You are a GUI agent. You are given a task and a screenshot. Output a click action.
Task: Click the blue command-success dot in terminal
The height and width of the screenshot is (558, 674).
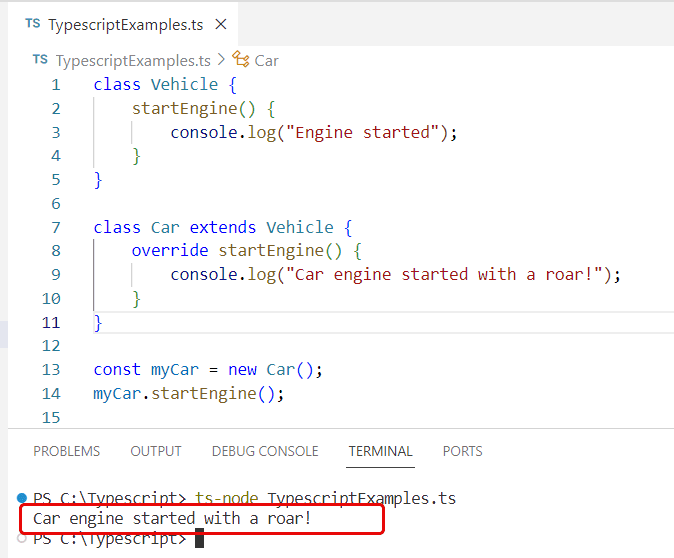tap(22, 498)
